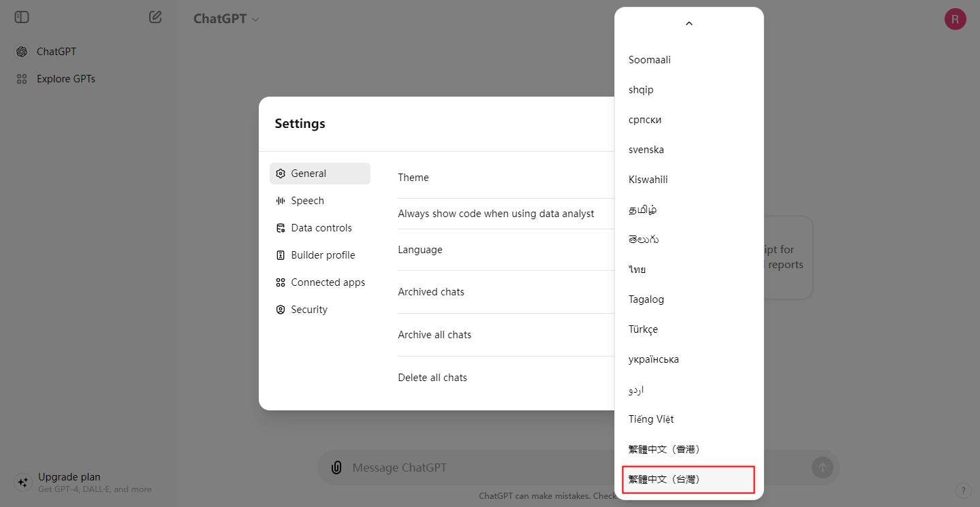
Task: Click the Settings dialog title
Action: tap(300, 124)
